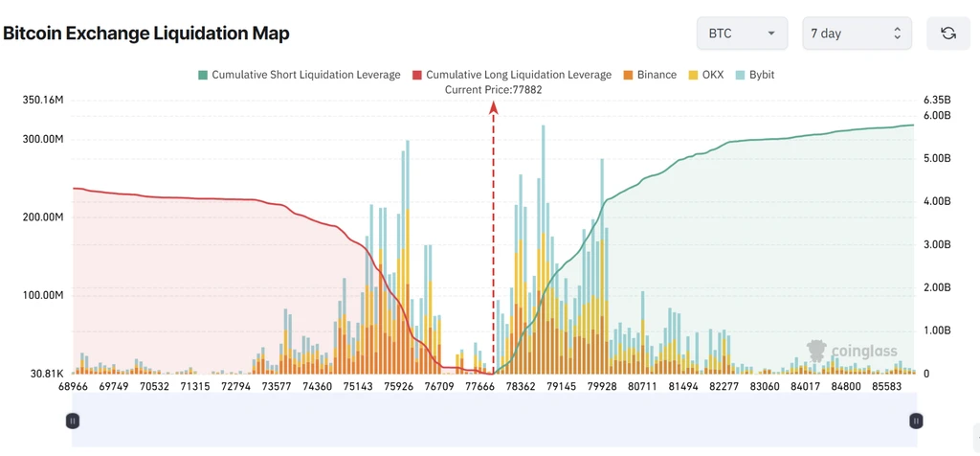This screenshot has width=980, height=456.
Task: Click the right range slider handle
Action: pyautogui.click(x=916, y=421)
